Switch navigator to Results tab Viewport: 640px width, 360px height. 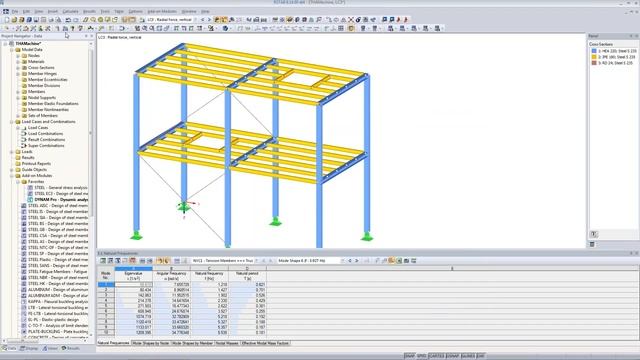click(x=71, y=349)
